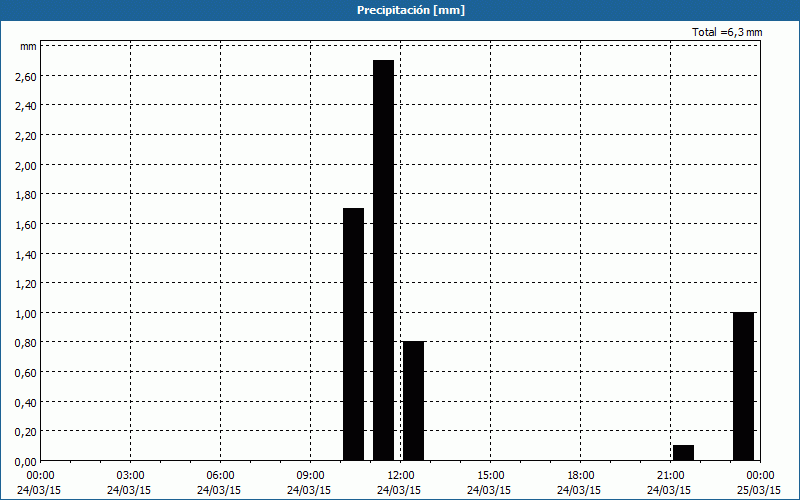
Task: Click the 25/03/15 date label
Action: (759, 490)
